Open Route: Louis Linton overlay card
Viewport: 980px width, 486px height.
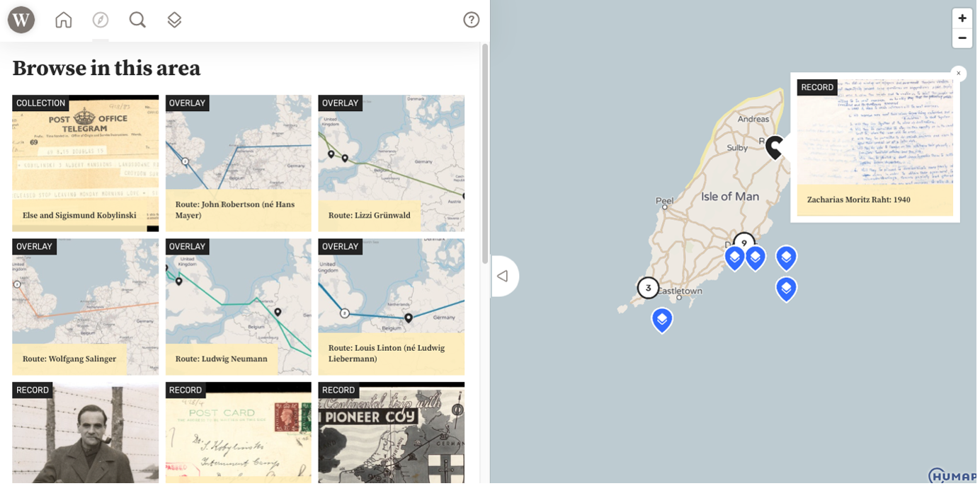[392, 307]
